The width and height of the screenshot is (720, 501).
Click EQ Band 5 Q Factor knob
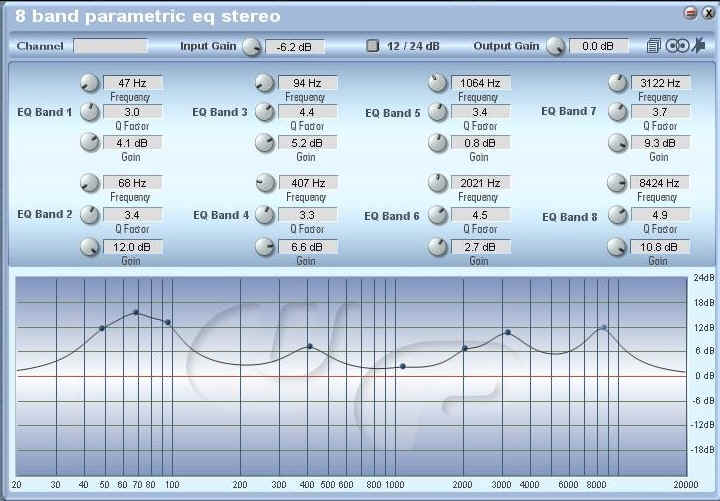tap(438, 112)
